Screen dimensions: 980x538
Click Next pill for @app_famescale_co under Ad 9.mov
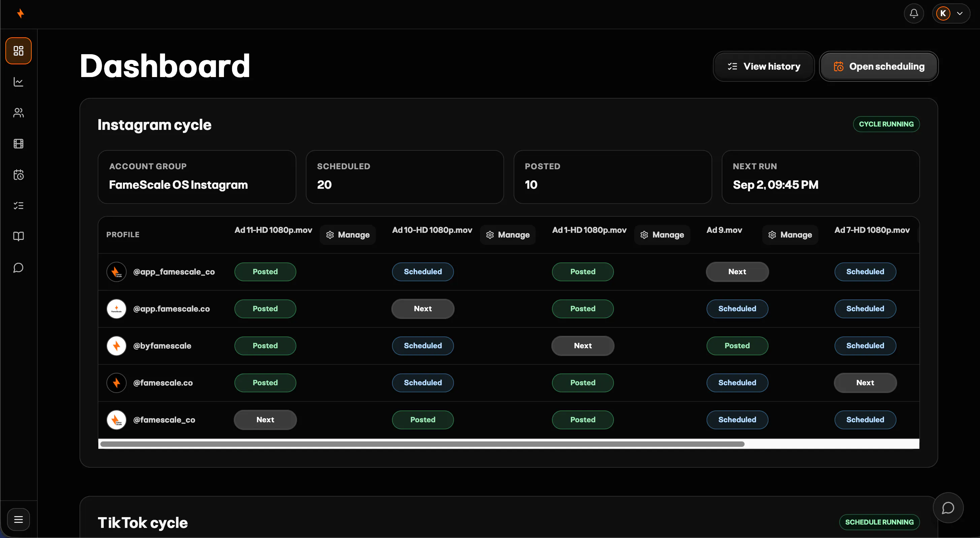737,272
